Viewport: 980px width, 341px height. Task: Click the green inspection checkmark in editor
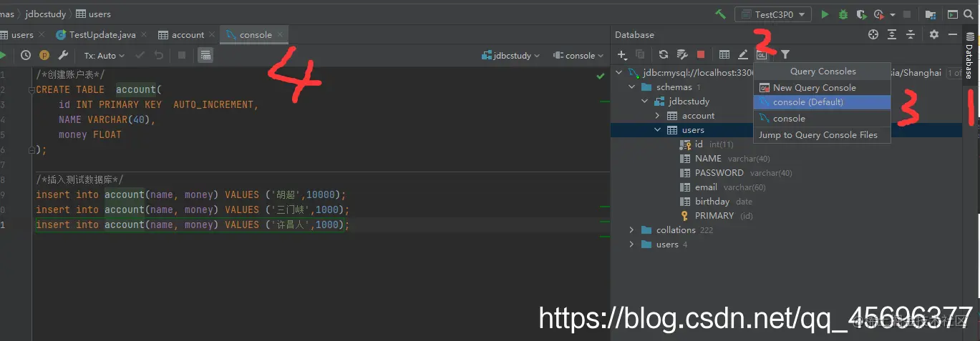coord(600,76)
